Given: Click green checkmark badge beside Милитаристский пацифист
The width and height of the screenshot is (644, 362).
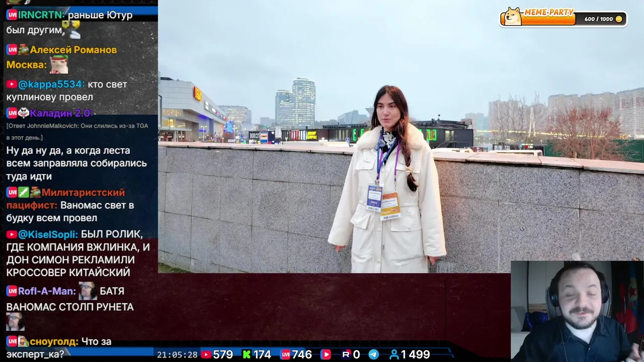Looking at the screenshot, I should tap(24, 192).
